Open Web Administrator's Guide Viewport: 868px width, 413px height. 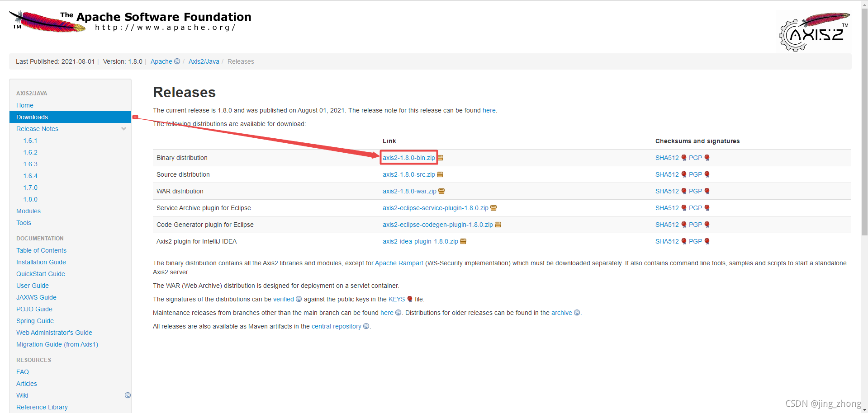tap(54, 333)
